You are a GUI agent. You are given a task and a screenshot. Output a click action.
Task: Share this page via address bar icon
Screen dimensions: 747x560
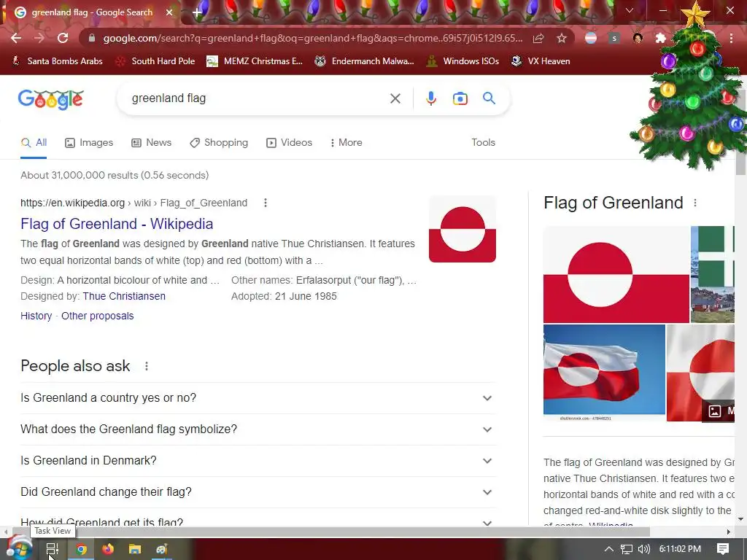tap(538, 38)
